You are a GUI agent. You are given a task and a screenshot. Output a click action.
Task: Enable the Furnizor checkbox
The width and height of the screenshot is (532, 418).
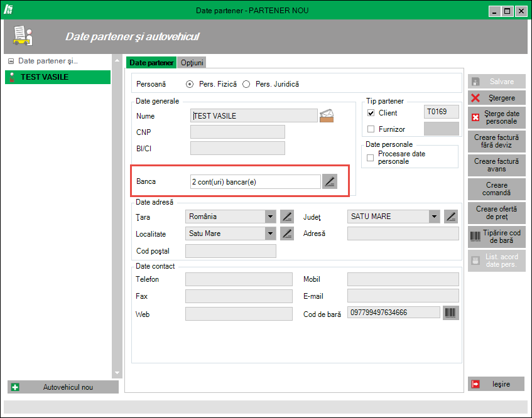click(x=371, y=129)
